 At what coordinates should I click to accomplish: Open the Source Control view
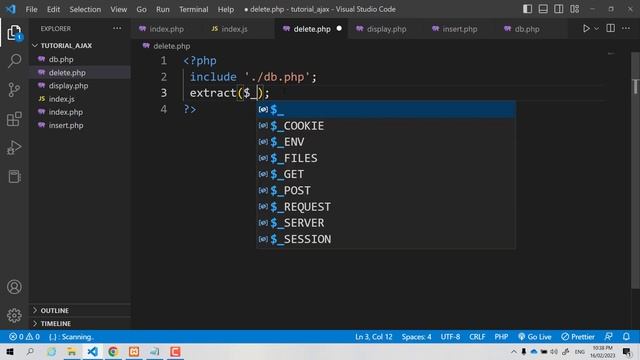(14, 89)
